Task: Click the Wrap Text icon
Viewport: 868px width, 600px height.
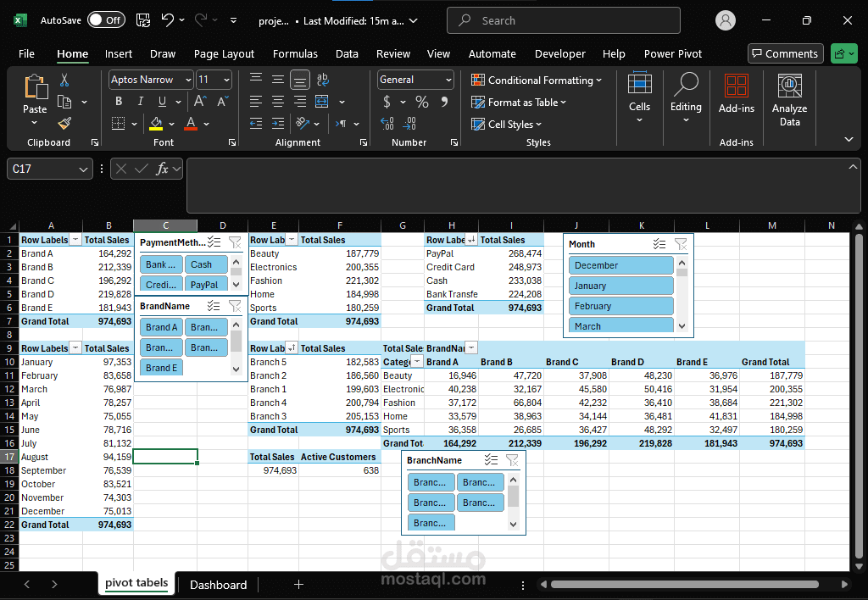Action: 323,80
